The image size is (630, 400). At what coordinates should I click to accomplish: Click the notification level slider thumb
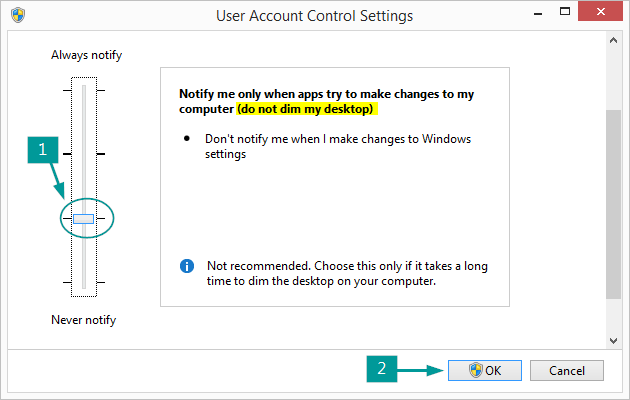84,219
